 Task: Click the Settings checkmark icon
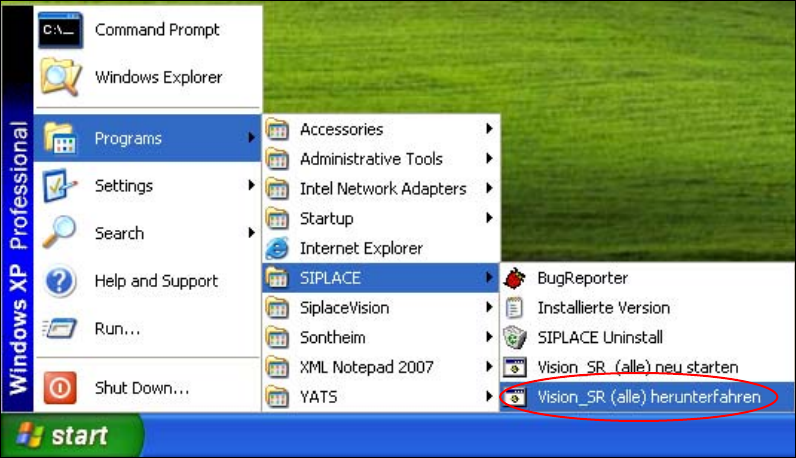click(60, 185)
